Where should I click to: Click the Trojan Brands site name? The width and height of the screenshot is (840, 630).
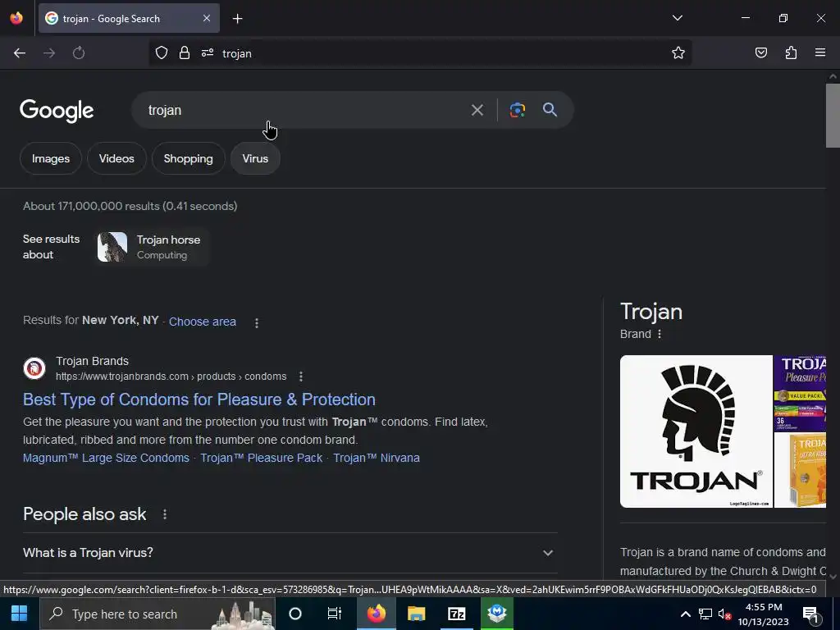tap(92, 361)
